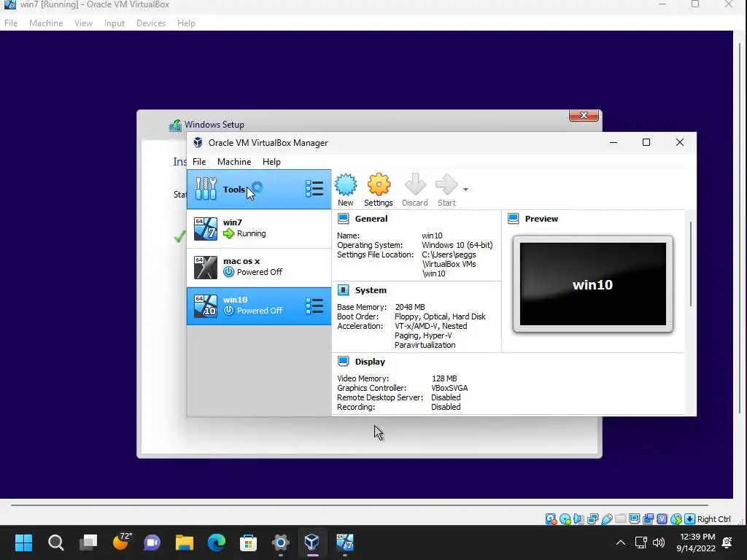Click Base Memory value 2048 MB
This screenshot has height=560, width=747.
click(410, 307)
